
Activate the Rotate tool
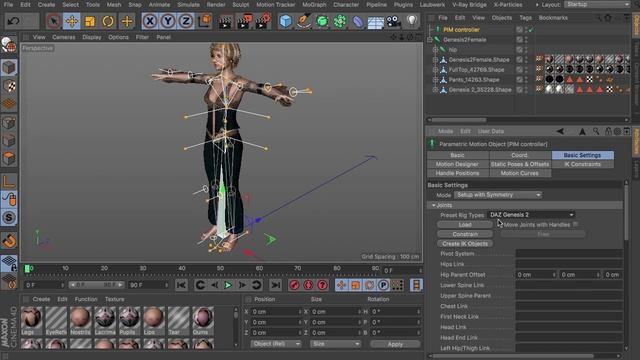tap(108, 21)
